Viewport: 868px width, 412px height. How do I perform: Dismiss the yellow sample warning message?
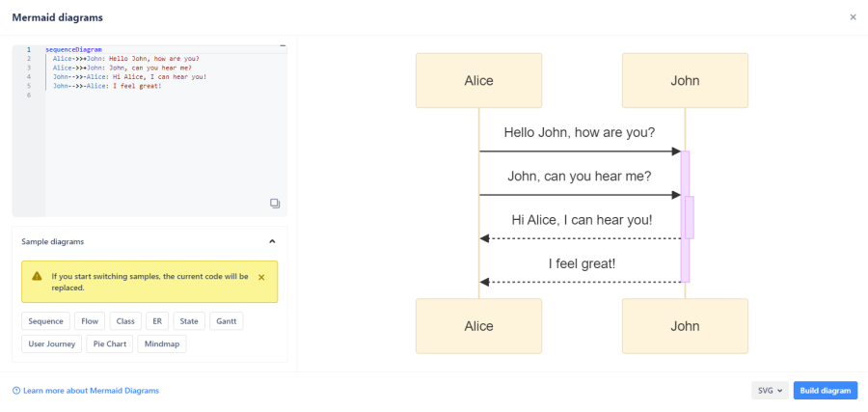coord(261,277)
